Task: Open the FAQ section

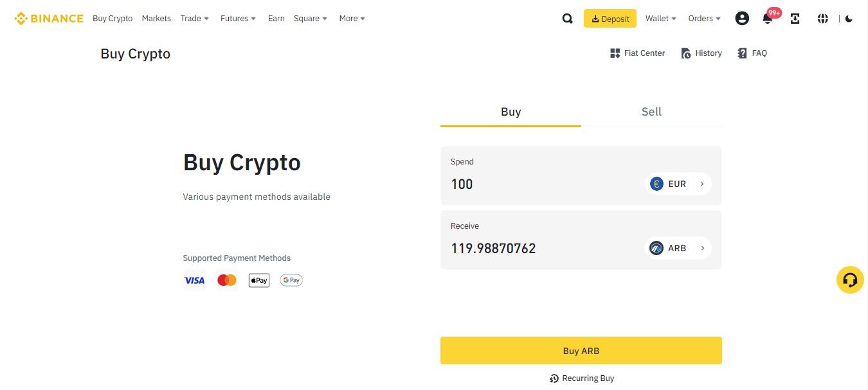Action: 752,53
